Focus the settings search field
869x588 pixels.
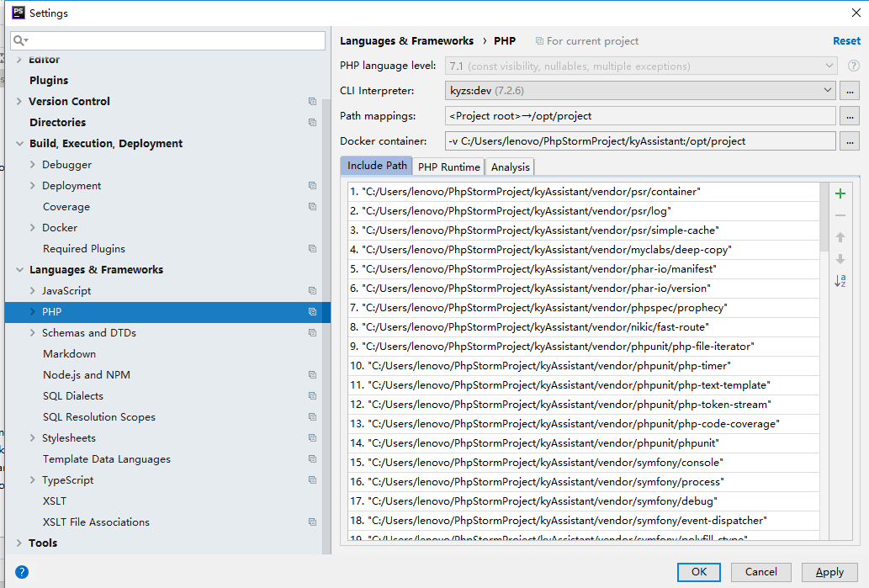click(168, 40)
